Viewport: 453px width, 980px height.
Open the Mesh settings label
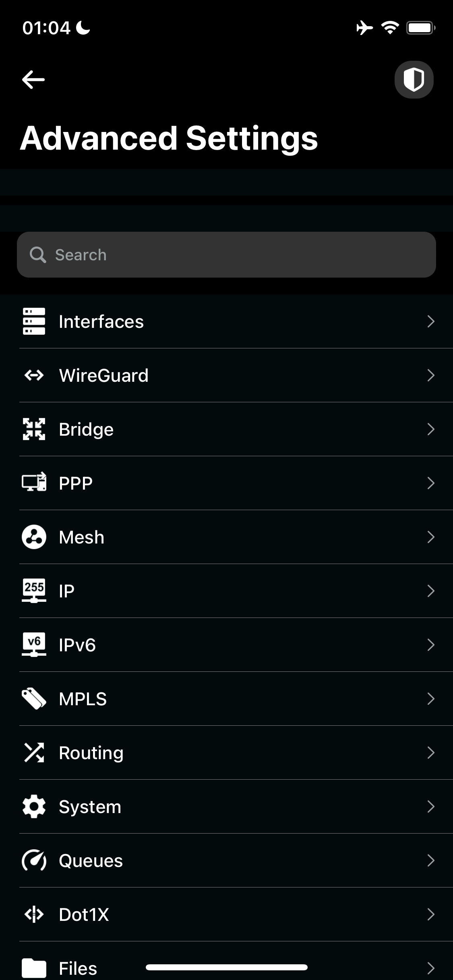click(82, 537)
